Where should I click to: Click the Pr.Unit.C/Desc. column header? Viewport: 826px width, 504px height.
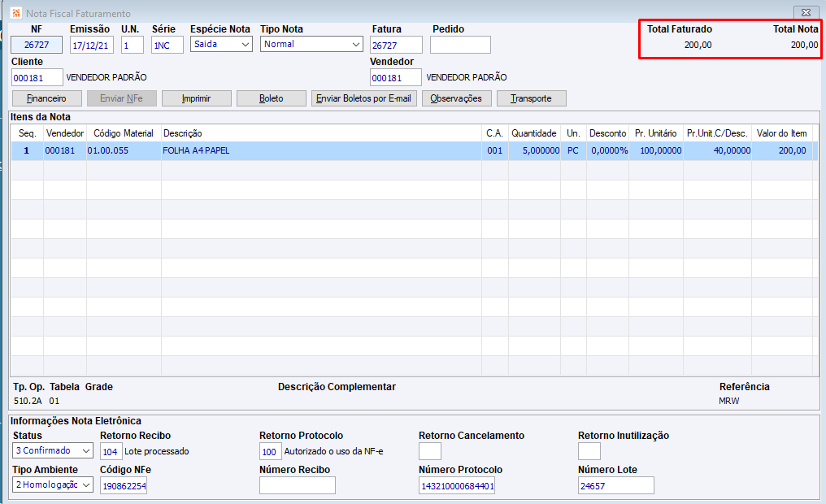click(718, 133)
